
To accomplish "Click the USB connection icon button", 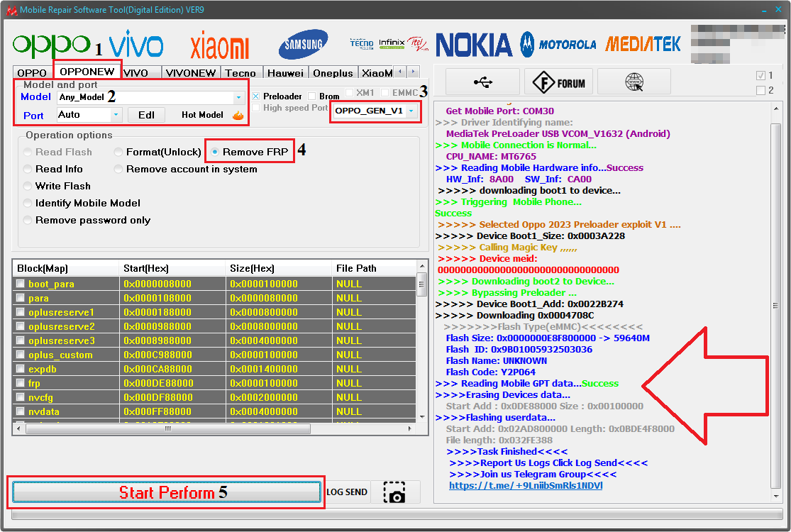I will [x=483, y=82].
